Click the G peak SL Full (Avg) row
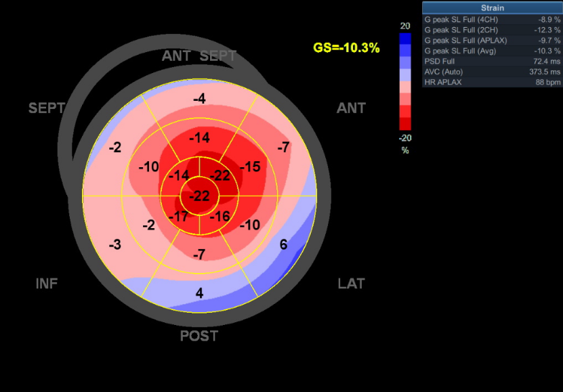The image size is (563, 392). click(x=493, y=51)
